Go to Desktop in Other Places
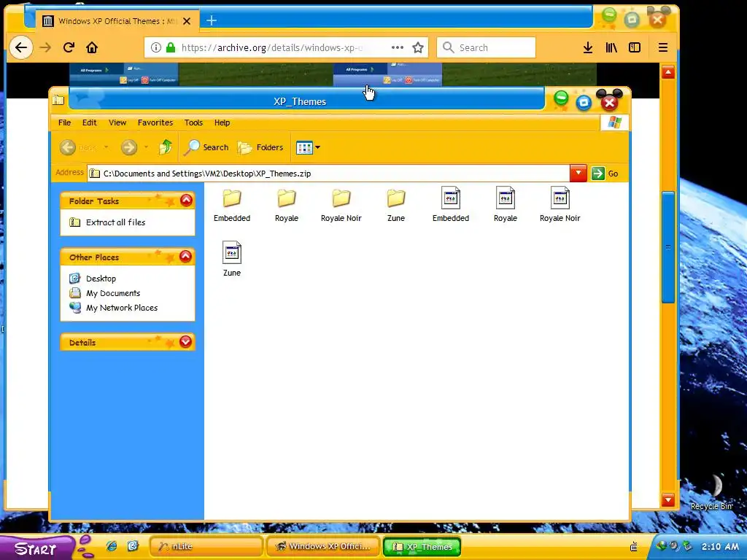This screenshot has height=560, width=747. pos(93,278)
